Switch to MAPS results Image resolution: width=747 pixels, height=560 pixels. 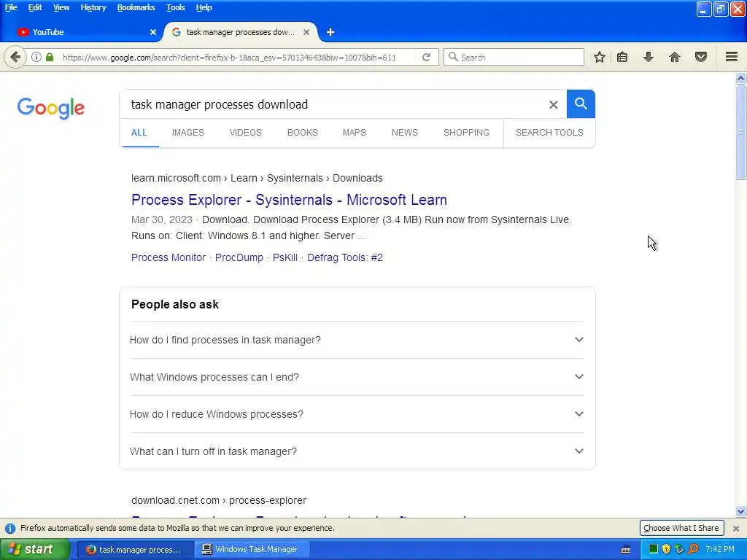coord(354,133)
